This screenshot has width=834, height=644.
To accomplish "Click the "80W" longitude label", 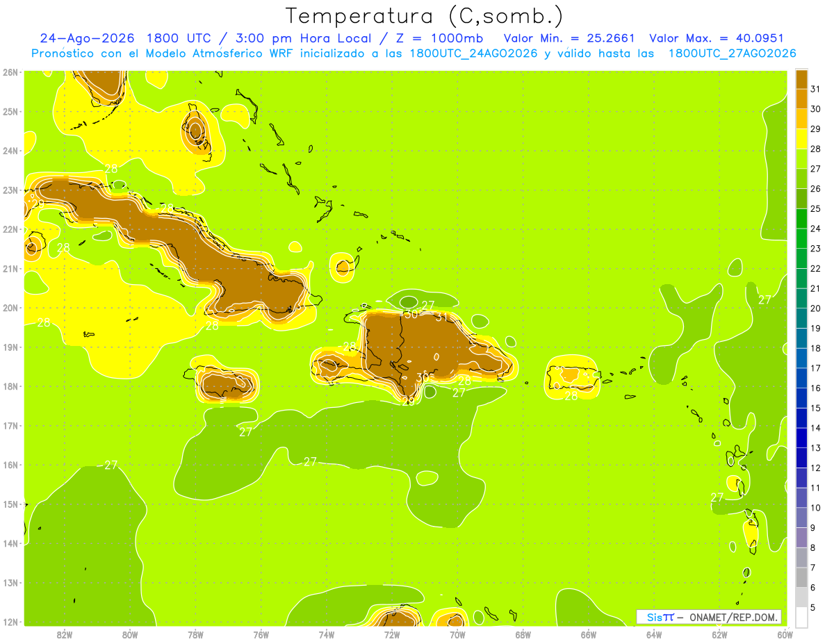I will pyautogui.click(x=130, y=634).
